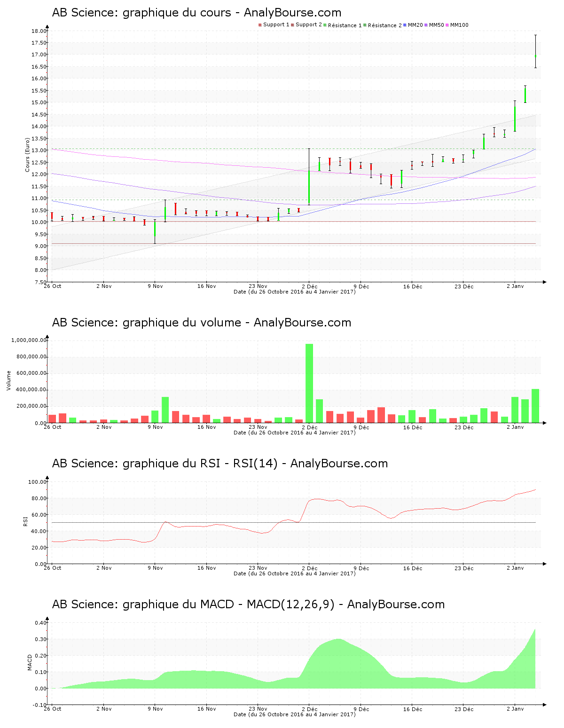The width and height of the screenshot is (564, 728).
Task: Click the '23 Déc' date under the MACD chart
Action: pyautogui.click(x=464, y=709)
